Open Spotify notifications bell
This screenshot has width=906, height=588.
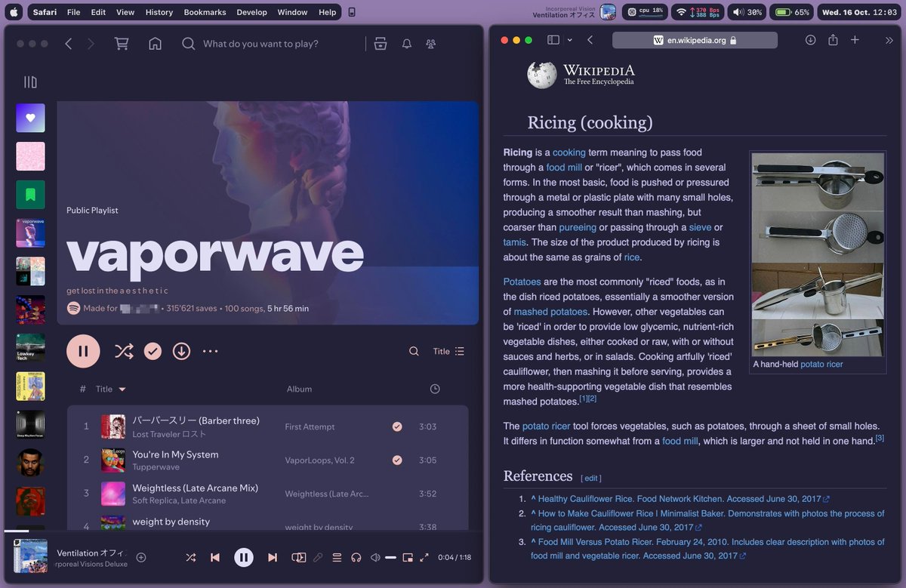pyautogui.click(x=407, y=44)
